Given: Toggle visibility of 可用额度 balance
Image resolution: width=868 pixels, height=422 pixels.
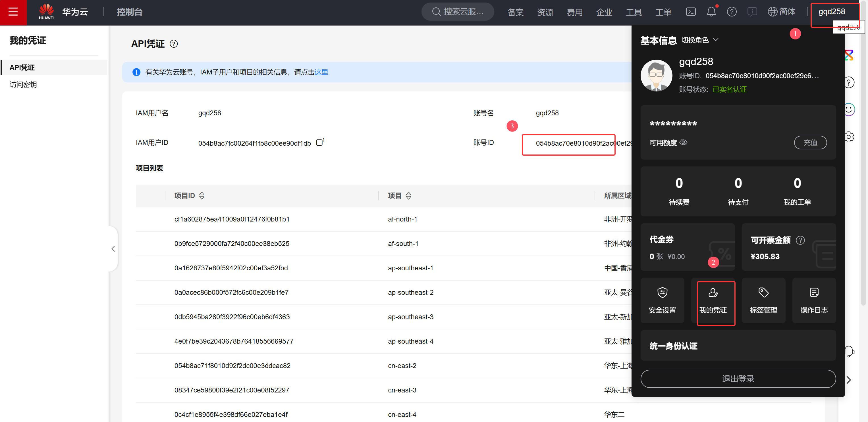Looking at the screenshot, I should (x=683, y=143).
